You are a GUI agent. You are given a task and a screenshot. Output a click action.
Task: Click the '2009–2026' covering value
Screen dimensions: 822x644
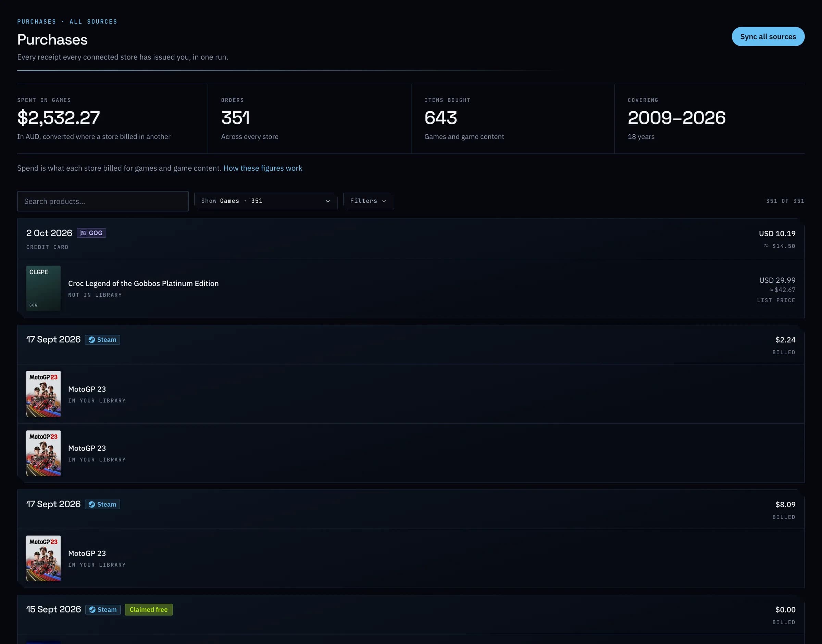click(x=676, y=117)
